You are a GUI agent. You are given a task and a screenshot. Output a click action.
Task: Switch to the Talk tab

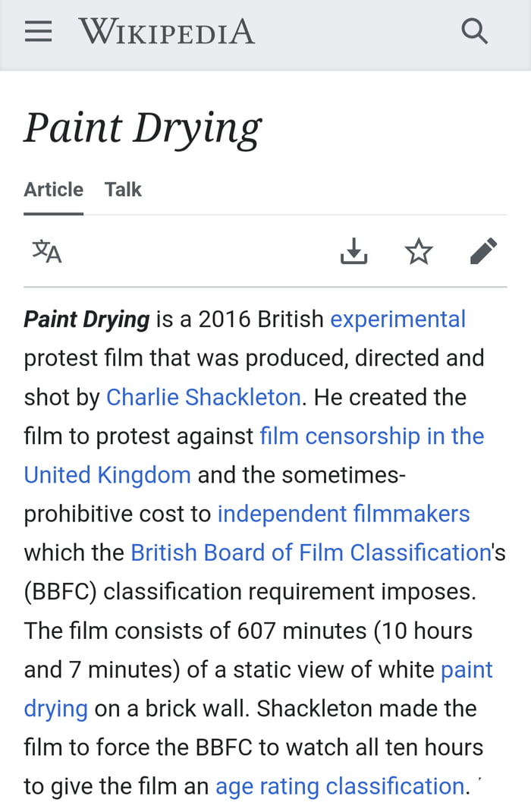(x=123, y=190)
